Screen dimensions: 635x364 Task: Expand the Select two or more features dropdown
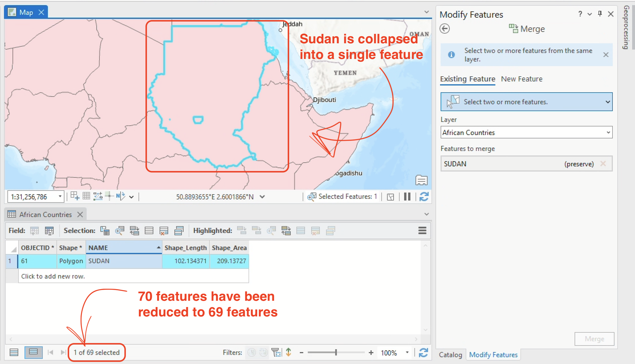[x=608, y=102]
